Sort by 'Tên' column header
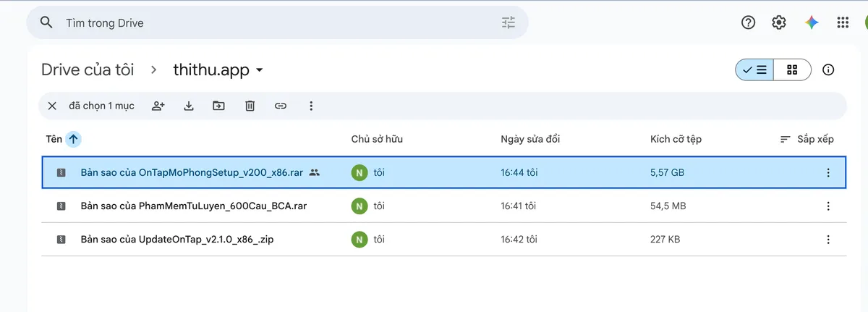Image resolution: width=868 pixels, height=312 pixels. pyautogui.click(x=54, y=139)
